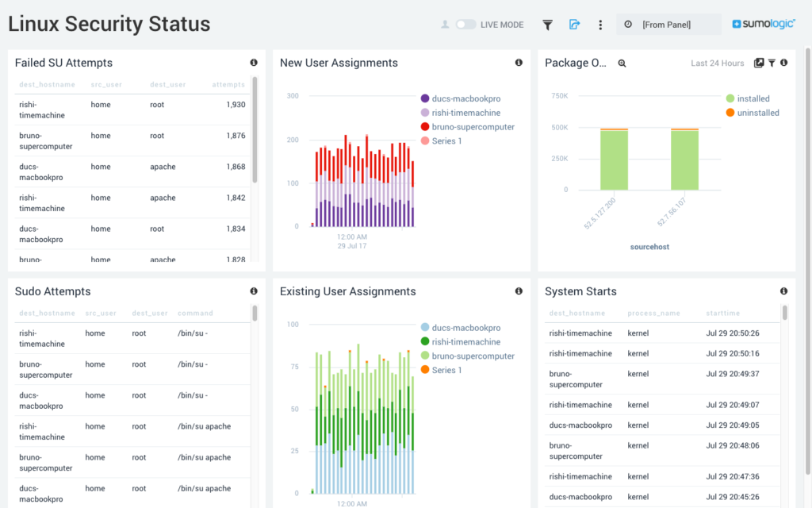Screen dimensions: 812x508
Task: Click the Jul 29 20:45:26 start time
Action: (x=732, y=497)
